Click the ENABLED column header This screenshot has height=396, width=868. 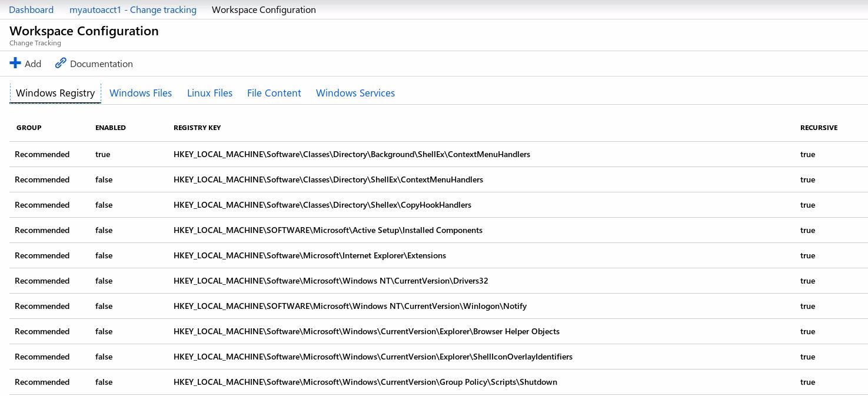point(111,128)
